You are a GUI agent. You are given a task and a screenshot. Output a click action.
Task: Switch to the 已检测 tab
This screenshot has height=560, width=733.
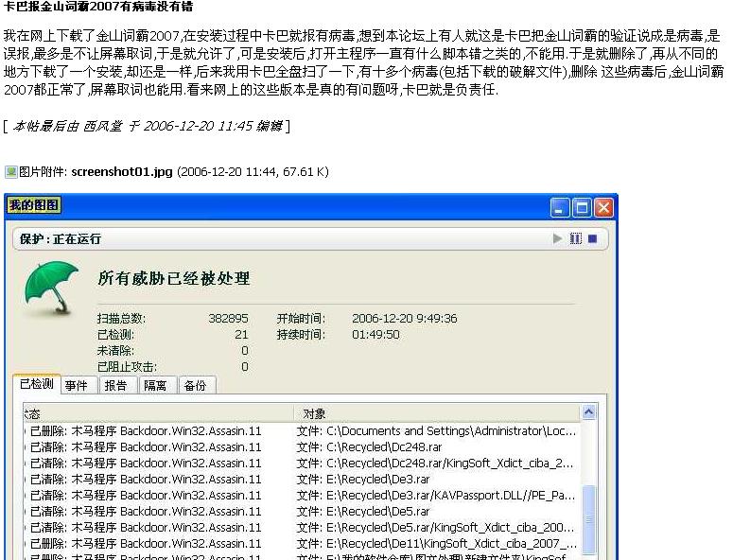(36, 384)
